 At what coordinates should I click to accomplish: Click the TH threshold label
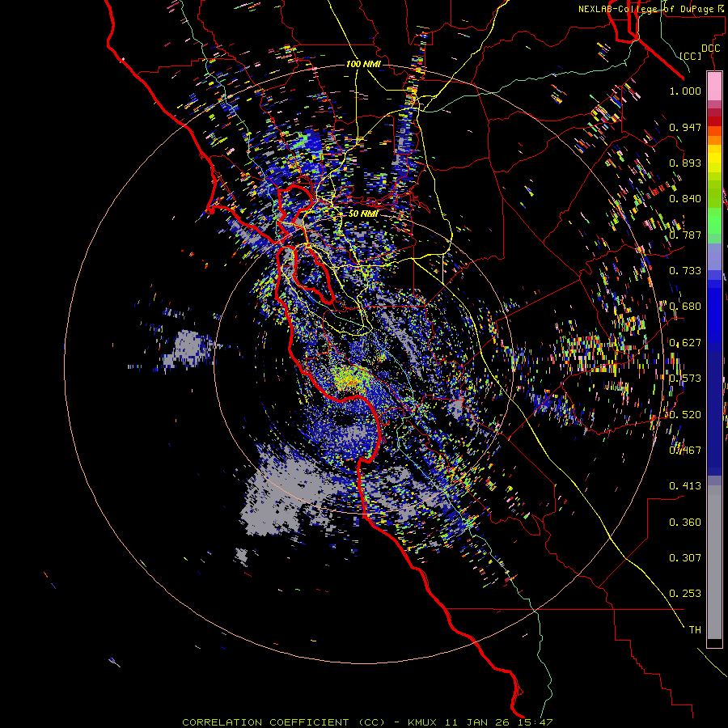point(695,630)
